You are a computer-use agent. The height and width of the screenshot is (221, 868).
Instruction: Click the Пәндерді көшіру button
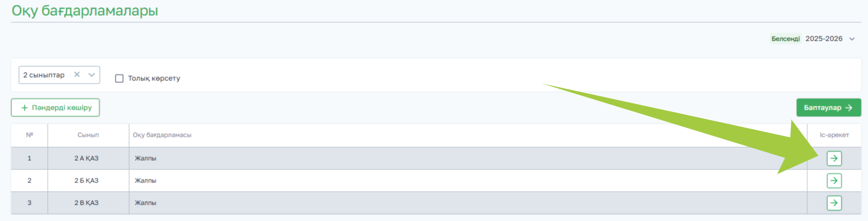[x=55, y=108]
